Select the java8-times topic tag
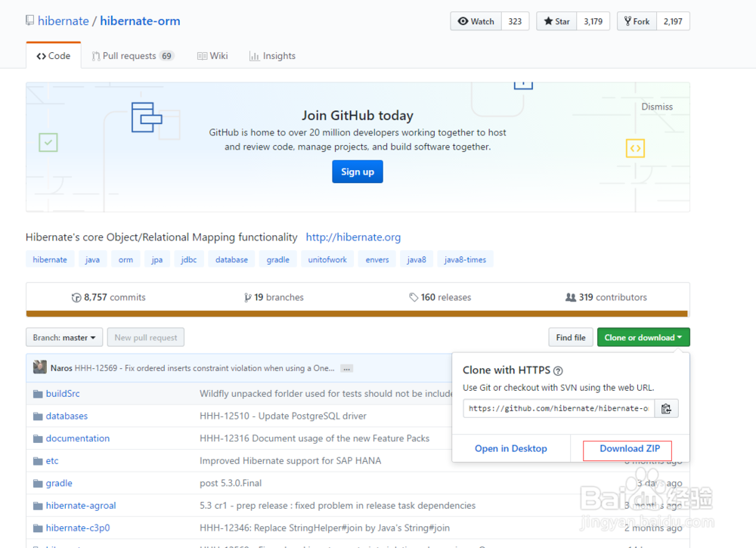 tap(465, 259)
